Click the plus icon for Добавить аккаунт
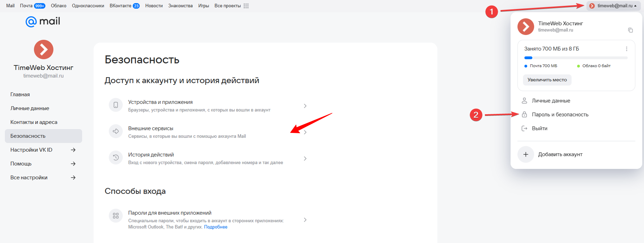This screenshot has width=644, height=243. [526, 154]
